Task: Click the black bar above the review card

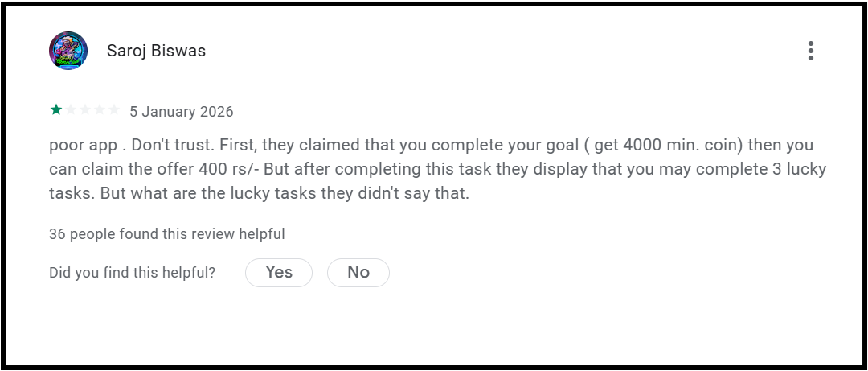Action: [434, 2]
